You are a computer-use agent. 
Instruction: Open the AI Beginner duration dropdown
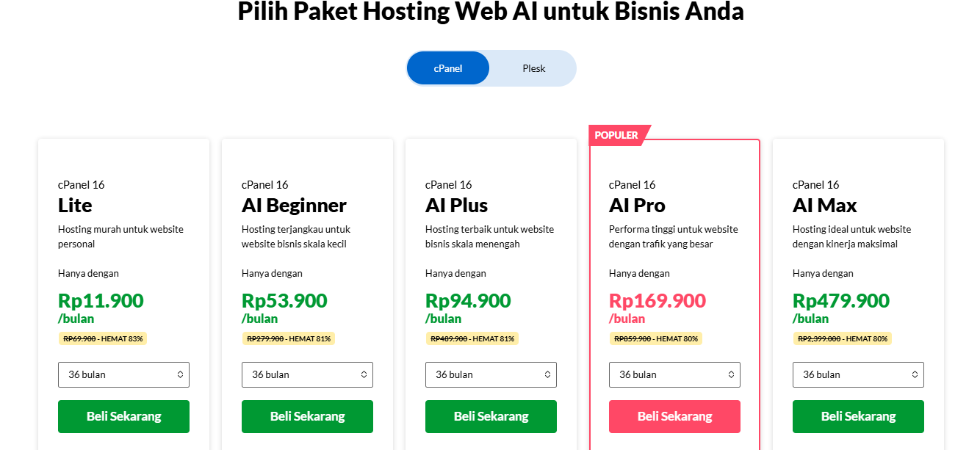pyautogui.click(x=307, y=374)
